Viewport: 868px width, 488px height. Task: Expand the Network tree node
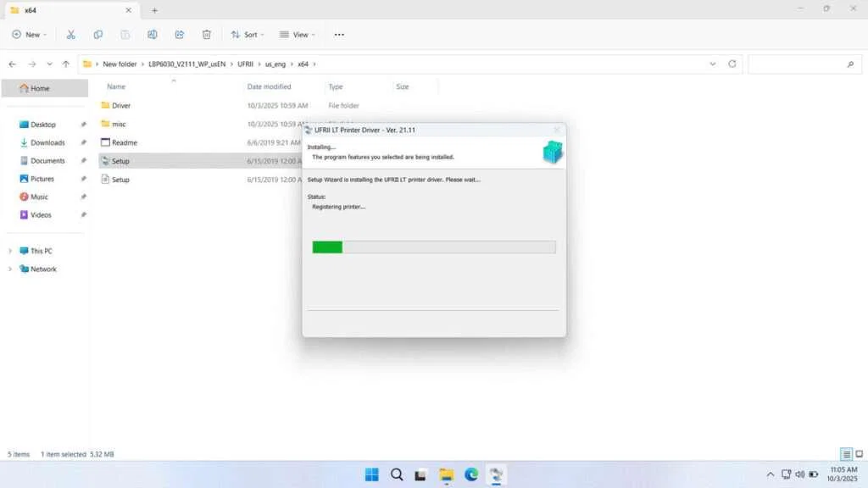pyautogui.click(x=10, y=269)
